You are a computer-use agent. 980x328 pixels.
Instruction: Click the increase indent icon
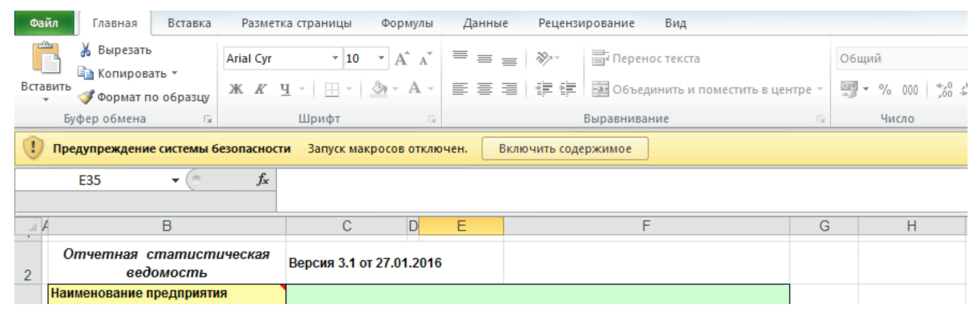point(567,89)
